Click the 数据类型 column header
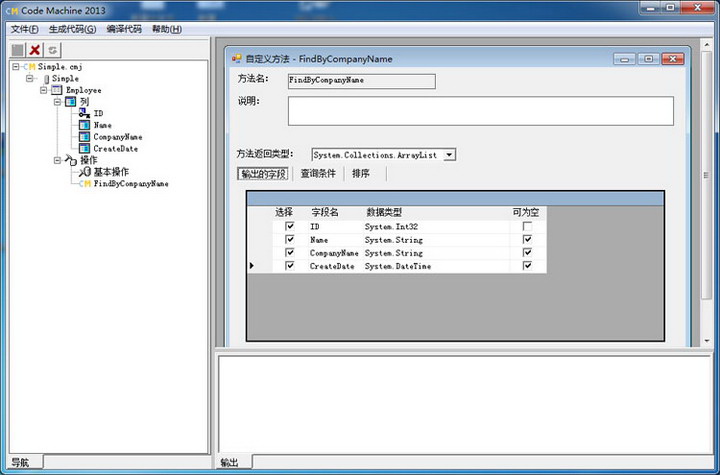This screenshot has width=720, height=475. (x=384, y=212)
